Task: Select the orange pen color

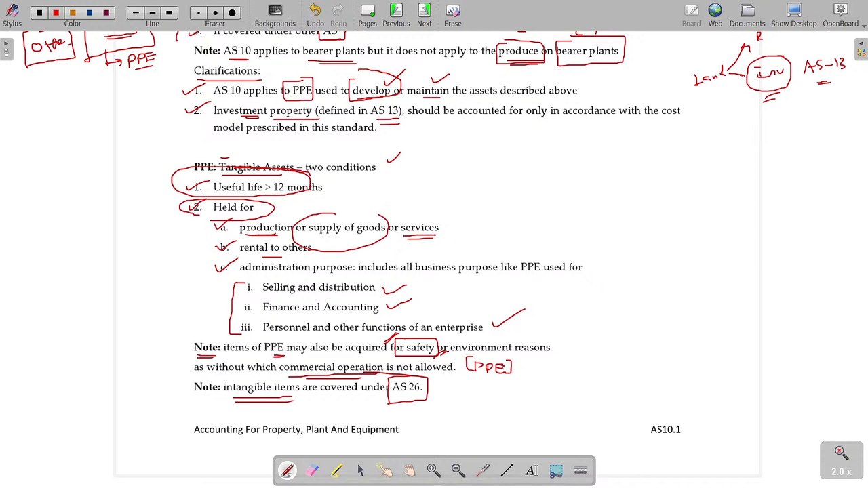Action: click(x=73, y=13)
